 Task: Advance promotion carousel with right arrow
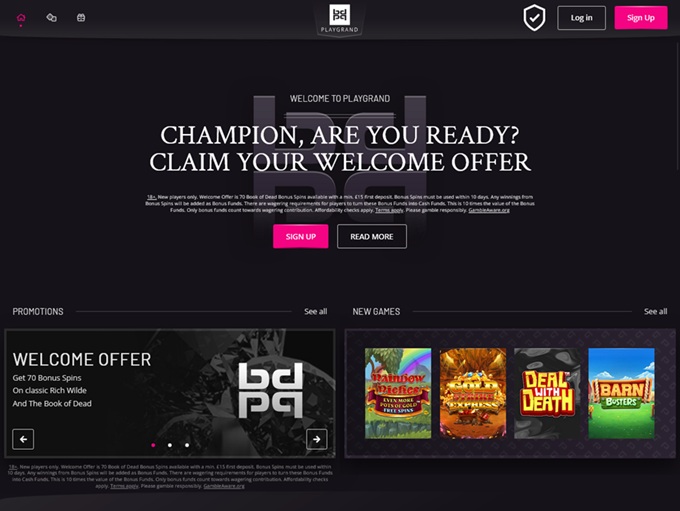coord(317,439)
